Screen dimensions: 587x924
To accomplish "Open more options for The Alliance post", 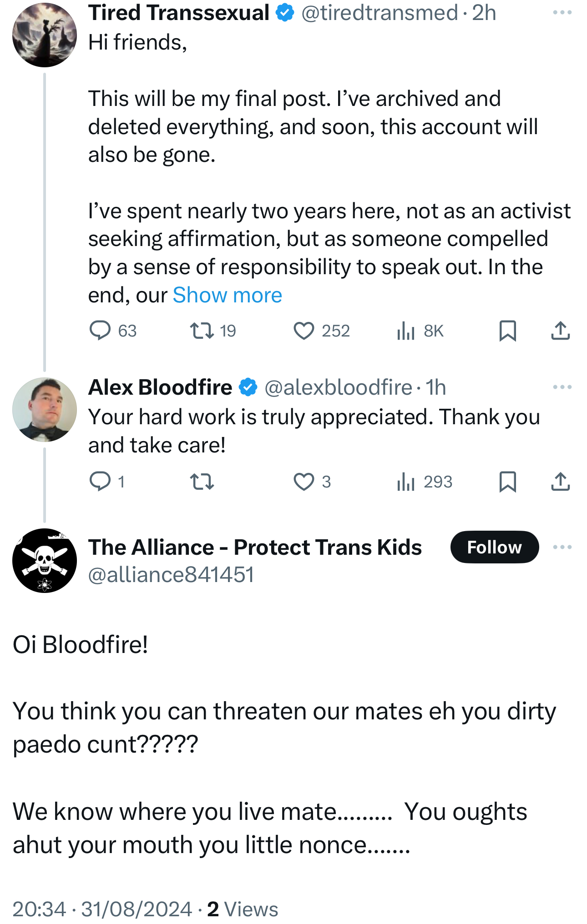I will (x=562, y=547).
